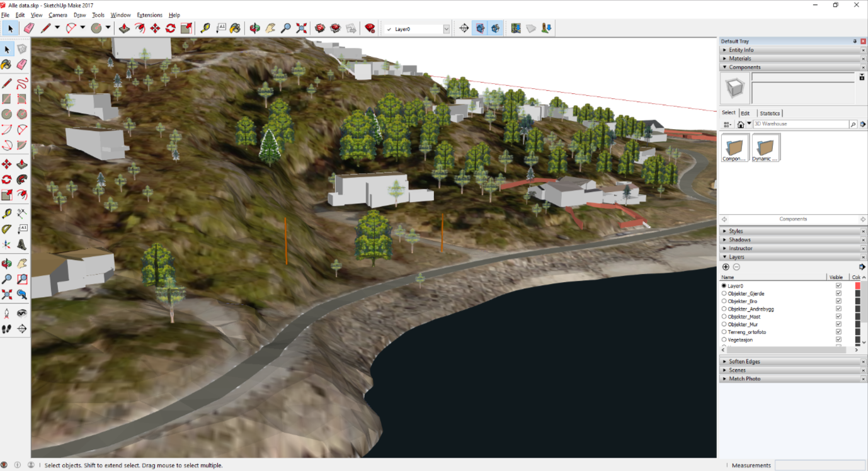Screen dimensions: 868x471
Task: Activate the Push/Pull tool in top toolbar
Action: coord(124,28)
